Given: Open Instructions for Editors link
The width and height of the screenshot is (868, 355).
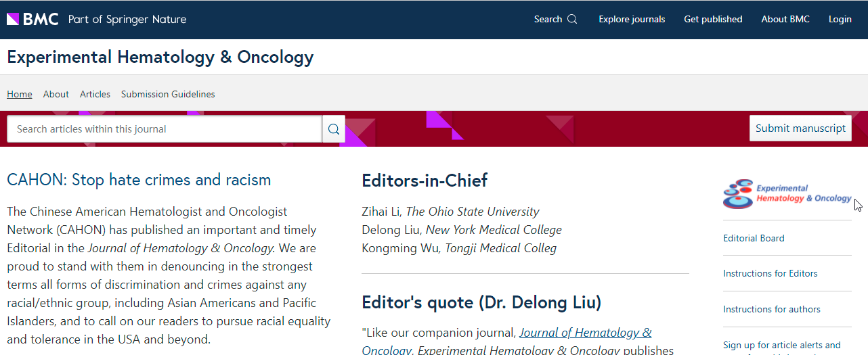Looking at the screenshot, I should 770,273.
